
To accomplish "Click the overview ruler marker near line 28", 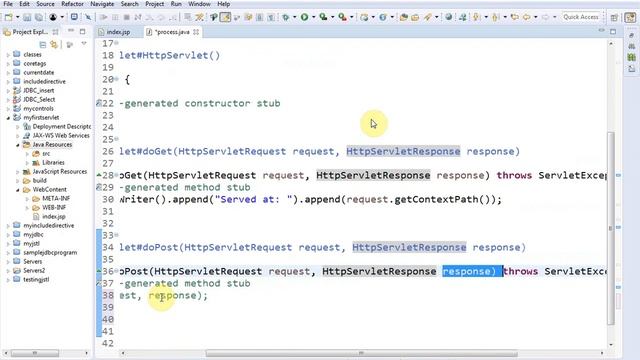I will tap(618, 176).
